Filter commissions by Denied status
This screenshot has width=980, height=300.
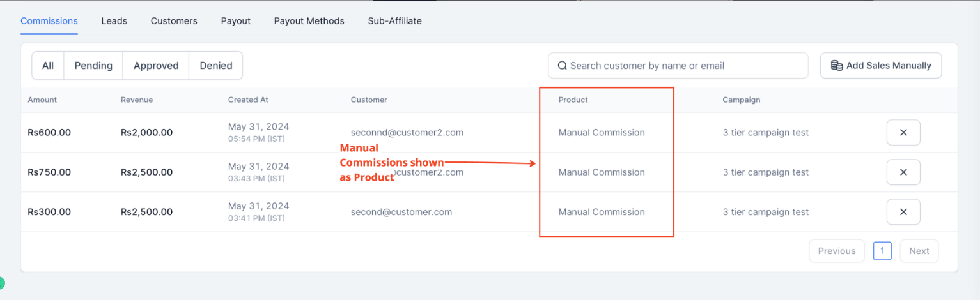pyautogui.click(x=216, y=66)
